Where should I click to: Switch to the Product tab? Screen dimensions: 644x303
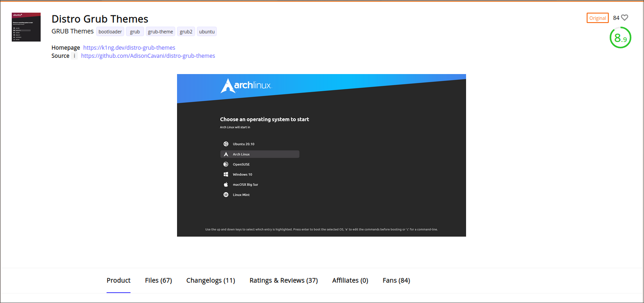coord(118,280)
